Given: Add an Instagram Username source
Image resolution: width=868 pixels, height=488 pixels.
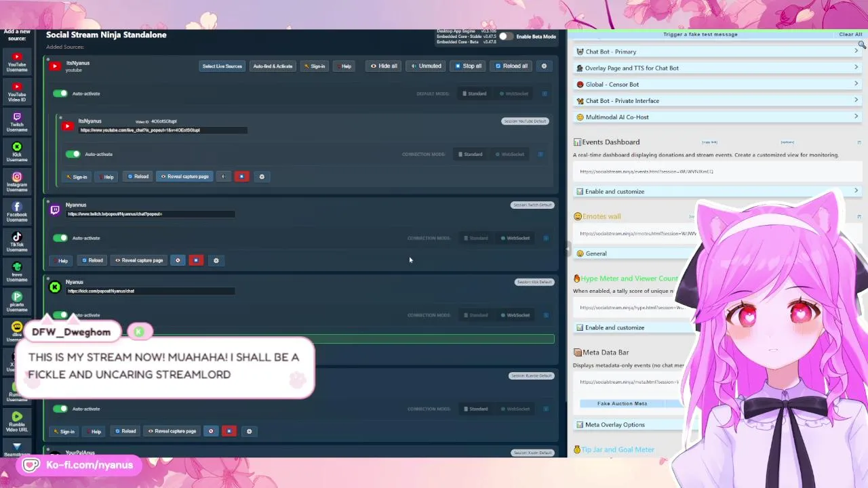Looking at the screenshot, I should click(17, 182).
